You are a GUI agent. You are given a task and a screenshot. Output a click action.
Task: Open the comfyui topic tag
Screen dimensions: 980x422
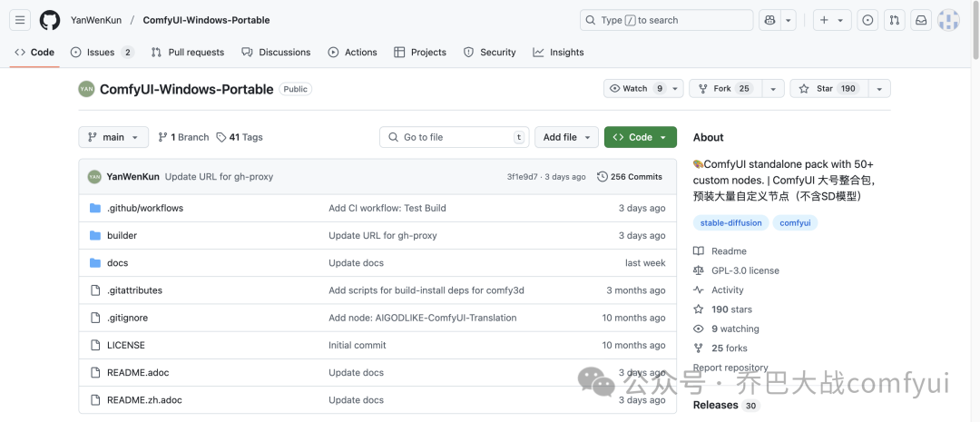(795, 222)
